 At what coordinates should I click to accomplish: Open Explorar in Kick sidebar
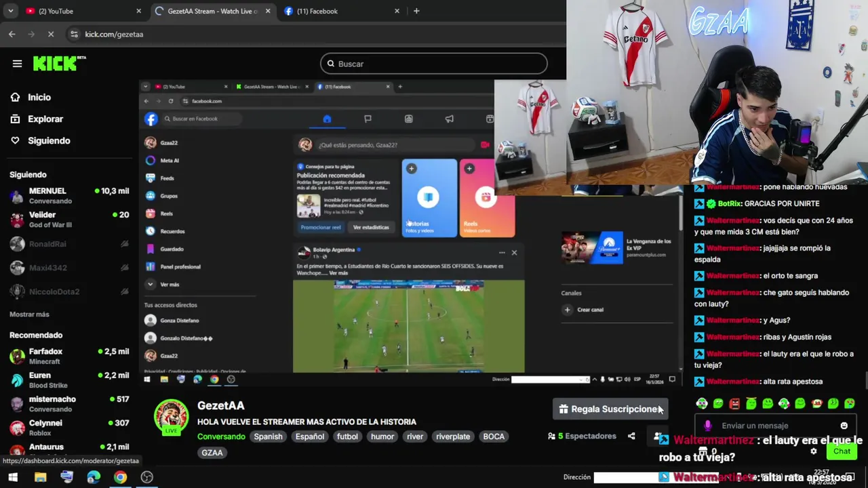(x=37, y=119)
